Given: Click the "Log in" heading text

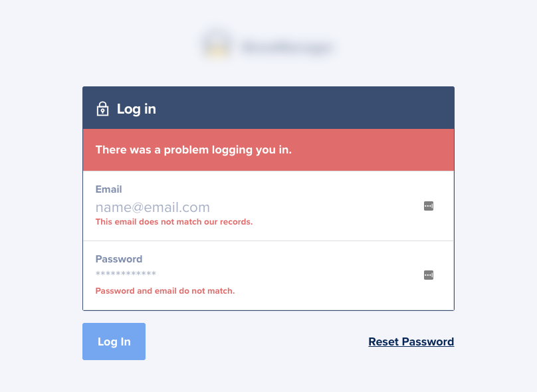Looking at the screenshot, I should (x=136, y=109).
